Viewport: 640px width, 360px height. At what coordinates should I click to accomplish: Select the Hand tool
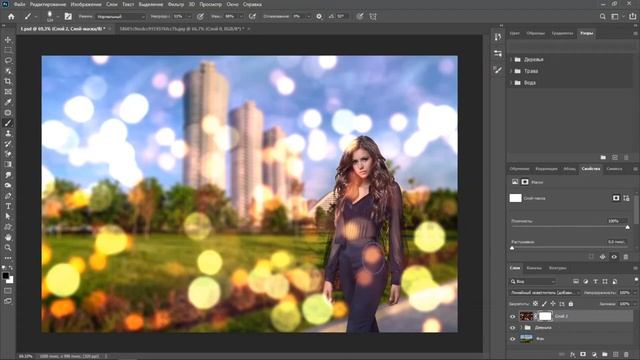(8, 237)
